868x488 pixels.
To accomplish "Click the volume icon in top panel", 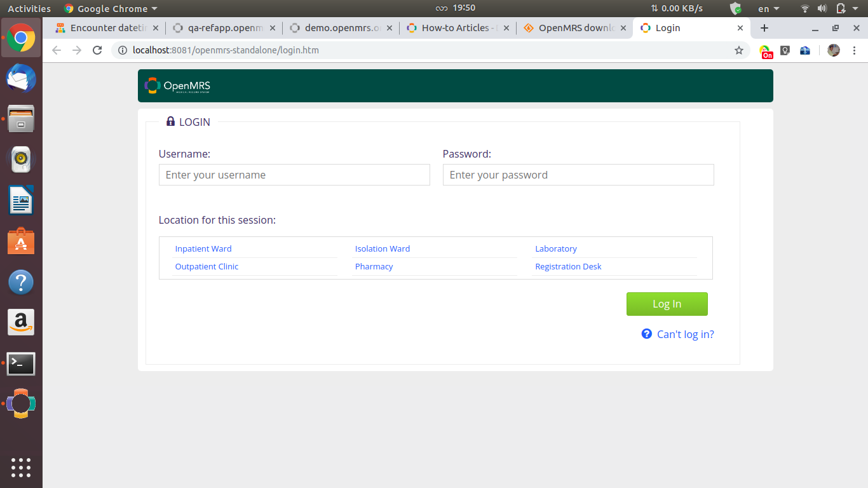I will tap(822, 8).
